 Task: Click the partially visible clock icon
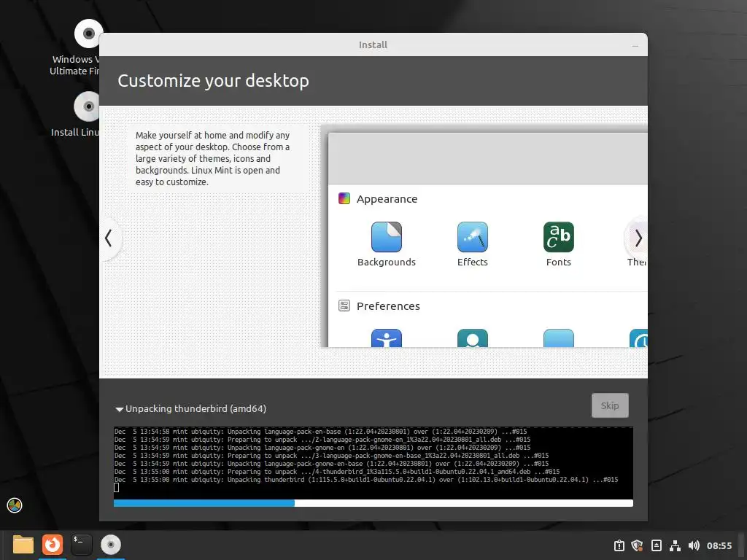638,338
